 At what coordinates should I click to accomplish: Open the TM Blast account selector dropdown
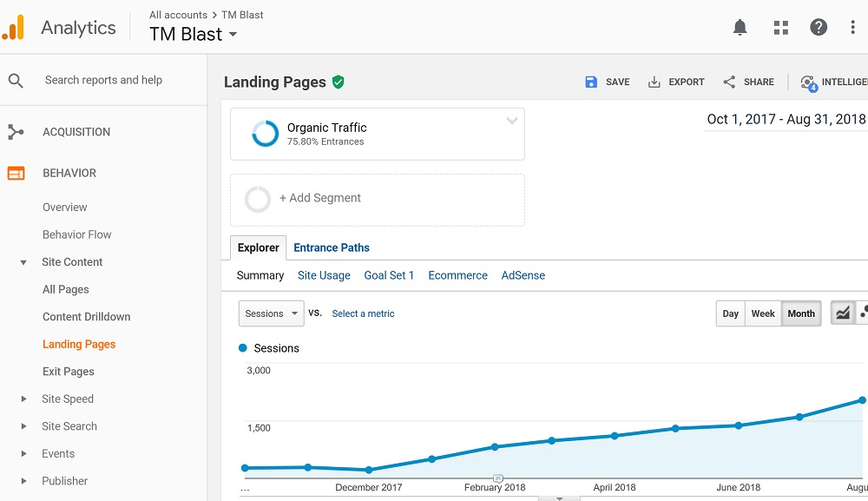coord(194,35)
